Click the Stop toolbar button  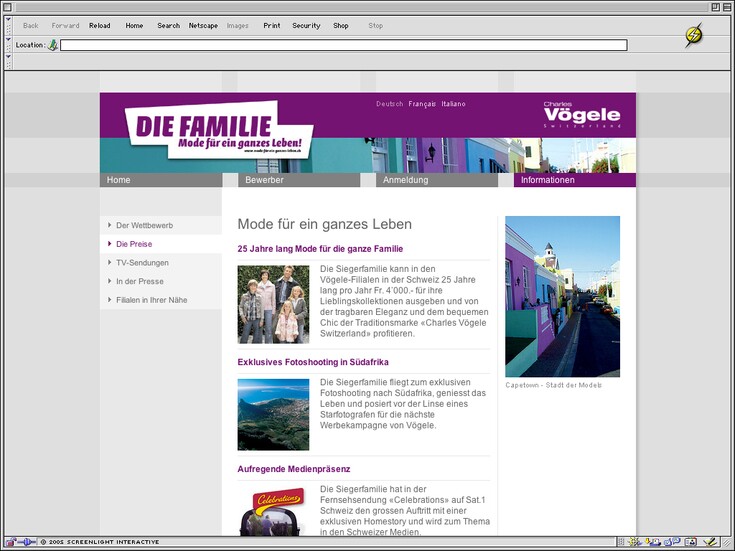(x=375, y=26)
